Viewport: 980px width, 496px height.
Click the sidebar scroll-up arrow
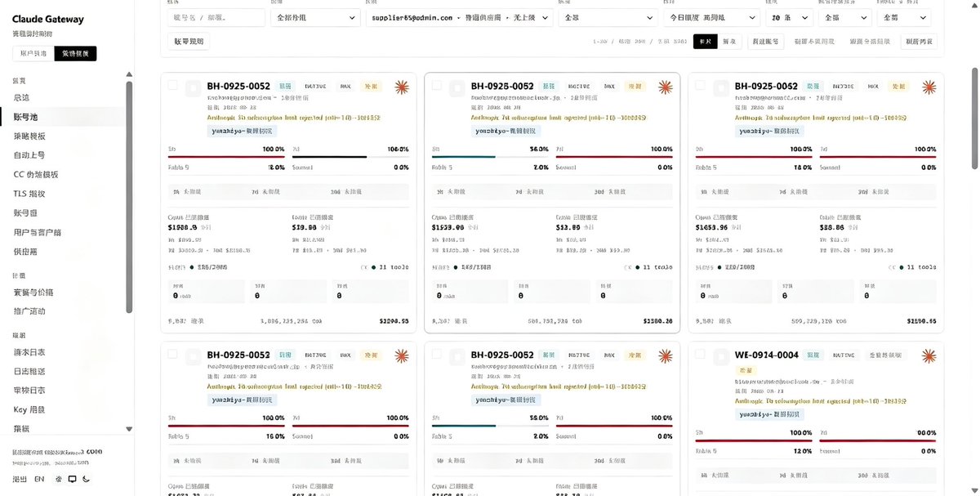[x=128, y=74]
